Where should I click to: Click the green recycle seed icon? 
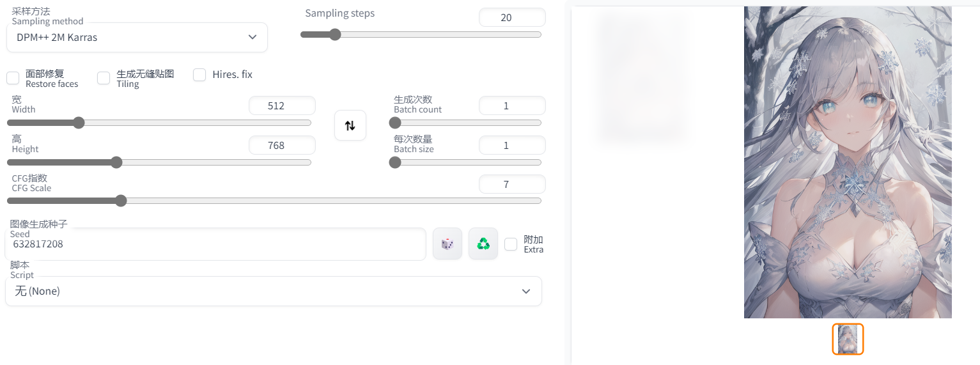[x=483, y=244]
